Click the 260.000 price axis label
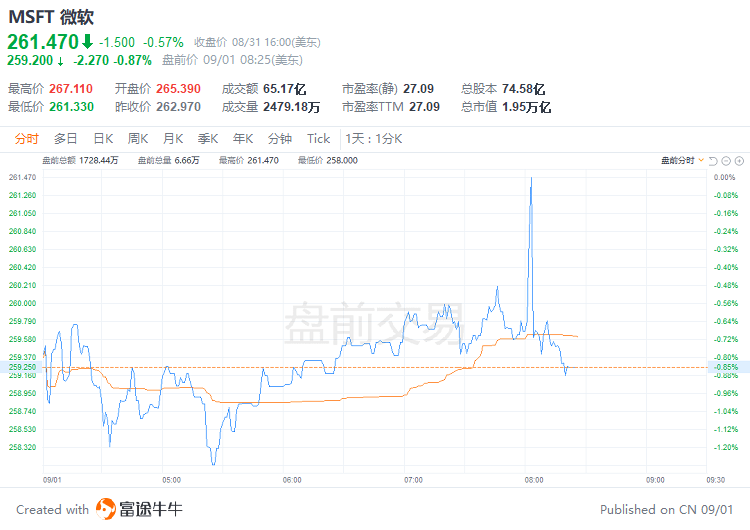The image size is (750, 530). pyautogui.click(x=22, y=303)
